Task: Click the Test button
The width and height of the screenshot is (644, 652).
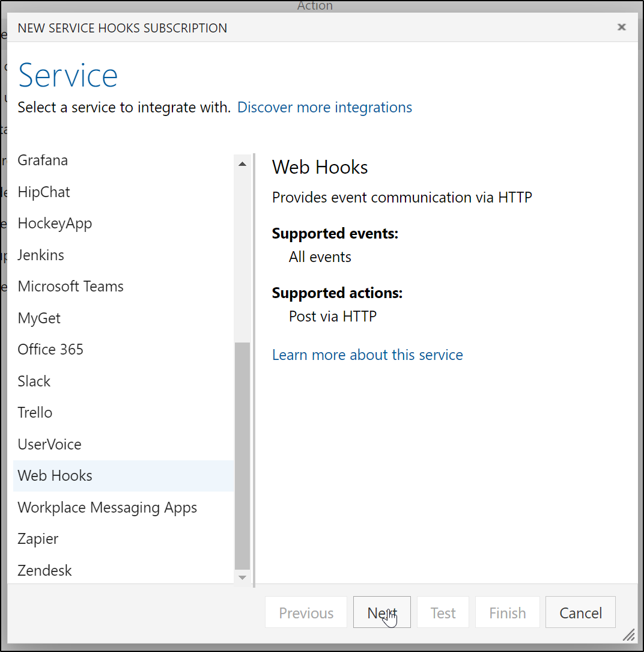Action: pyautogui.click(x=443, y=612)
